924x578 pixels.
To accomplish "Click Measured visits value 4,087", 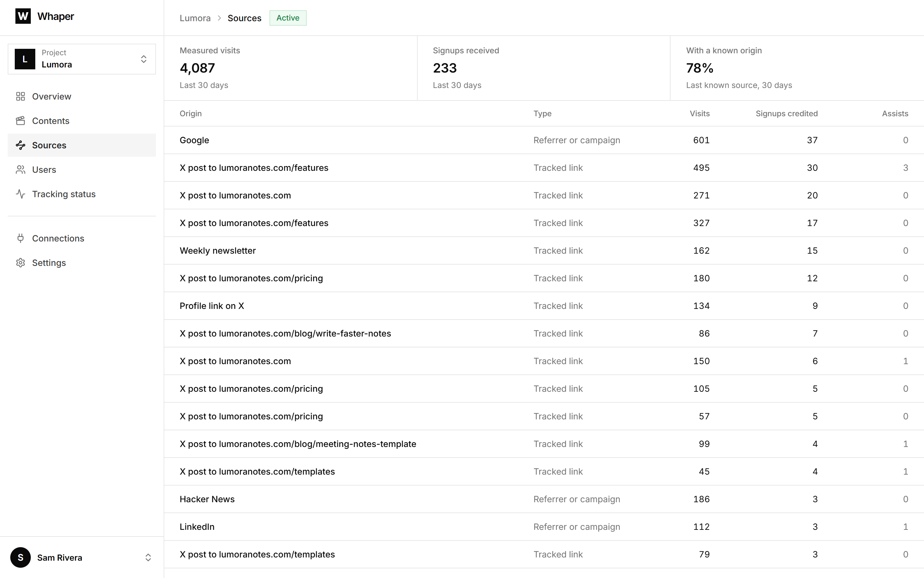I will click(x=197, y=68).
